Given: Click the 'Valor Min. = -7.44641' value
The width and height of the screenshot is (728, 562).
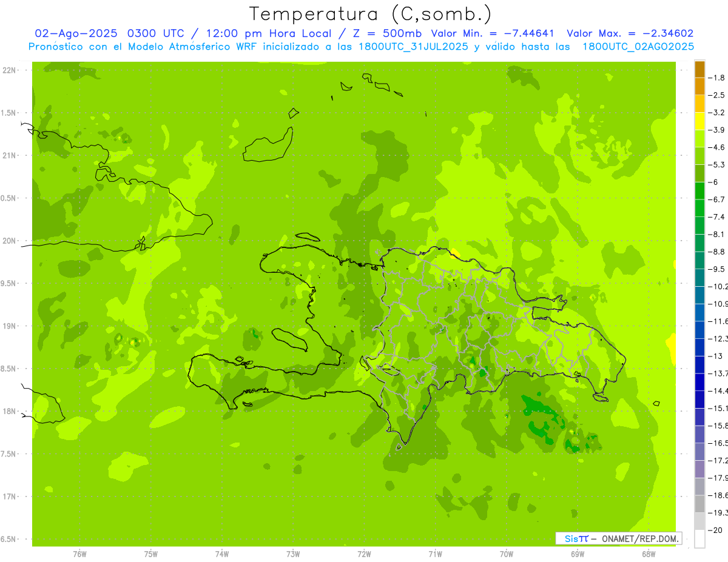Looking at the screenshot, I should pyautogui.click(x=492, y=33).
